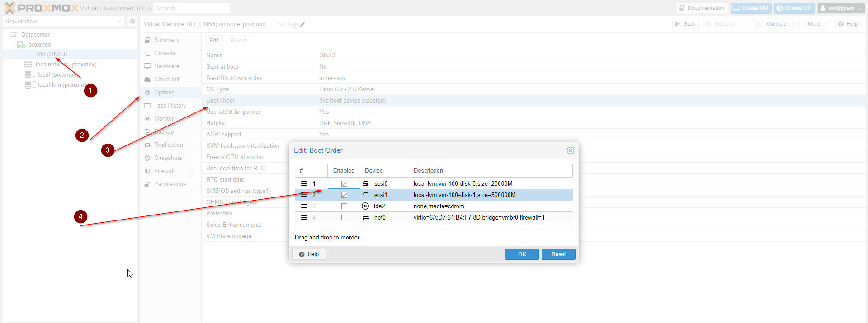868x323 pixels.
Task: Expand the root@pam user menu
Action: coord(841,8)
